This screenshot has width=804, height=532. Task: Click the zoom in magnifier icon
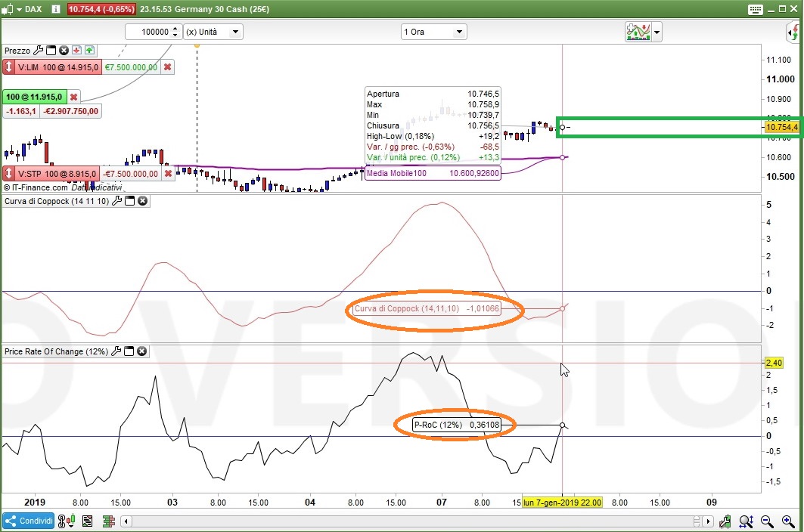point(788,521)
